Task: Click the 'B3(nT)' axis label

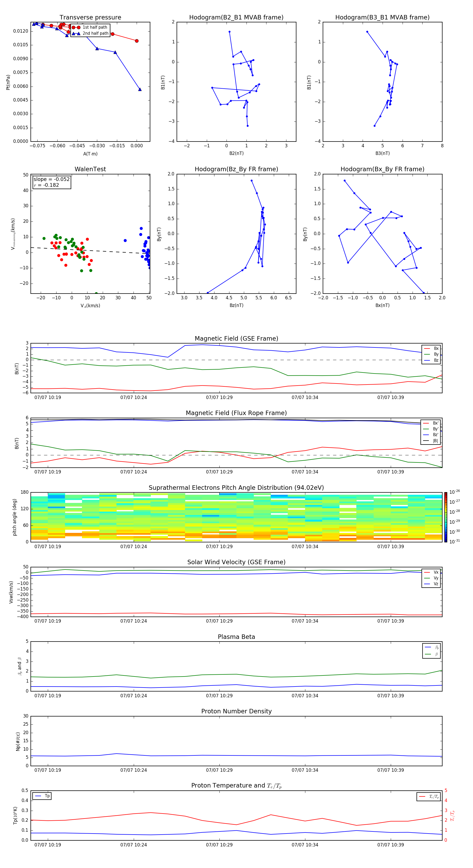Action: point(382,153)
